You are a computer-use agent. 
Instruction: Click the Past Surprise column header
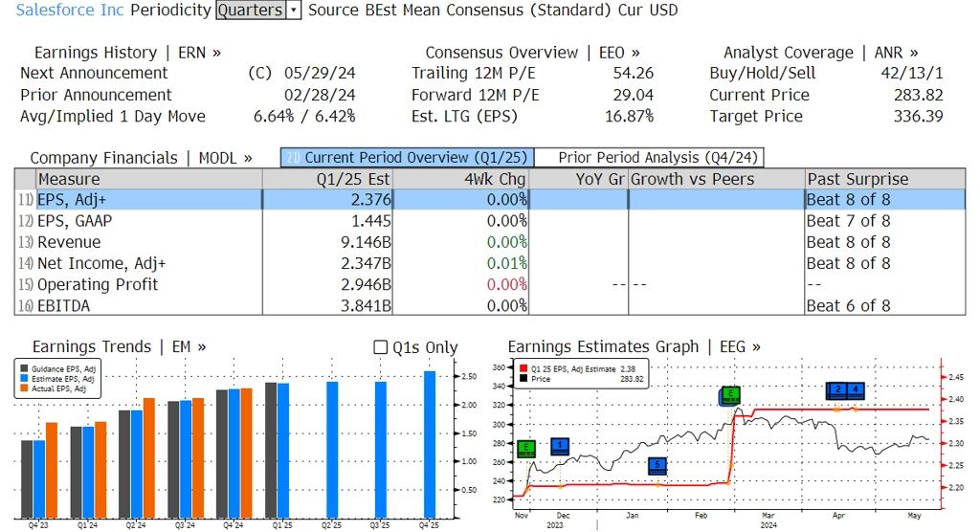[885, 179]
